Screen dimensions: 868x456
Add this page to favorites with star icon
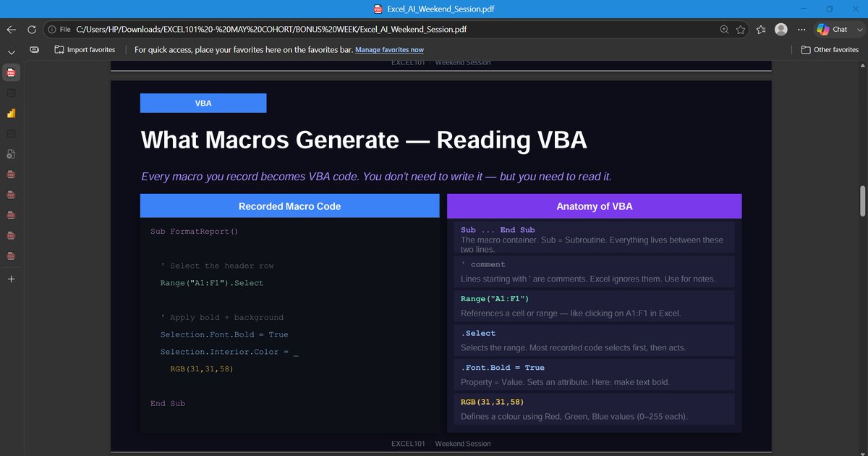pos(741,30)
